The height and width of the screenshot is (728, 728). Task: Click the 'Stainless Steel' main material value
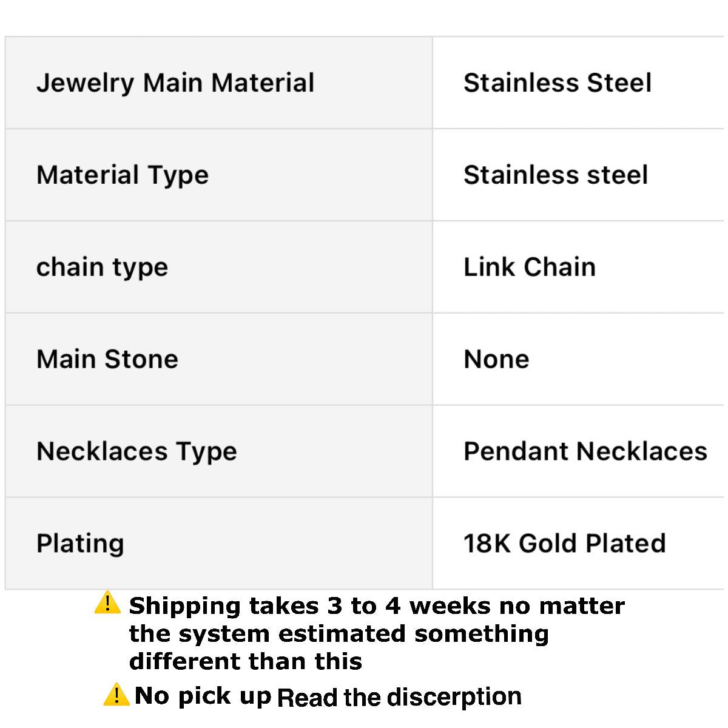pyautogui.click(x=558, y=83)
